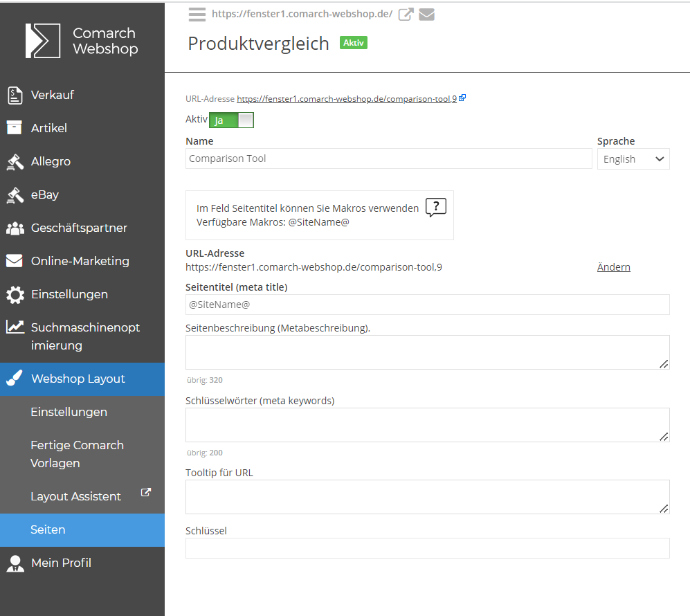This screenshot has height=616, width=690.
Task: Toggle the Aktiv Ja switch
Action: 231,120
